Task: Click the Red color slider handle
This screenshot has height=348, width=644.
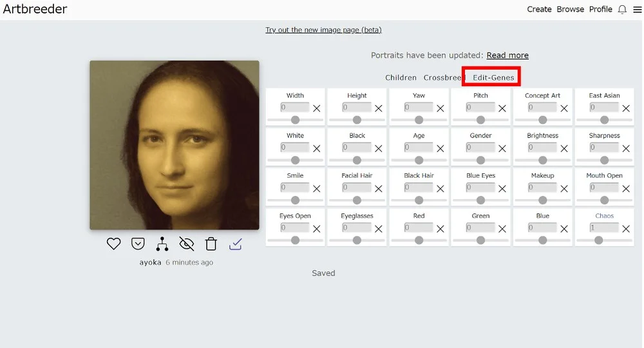Action: (x=419, y=240)
